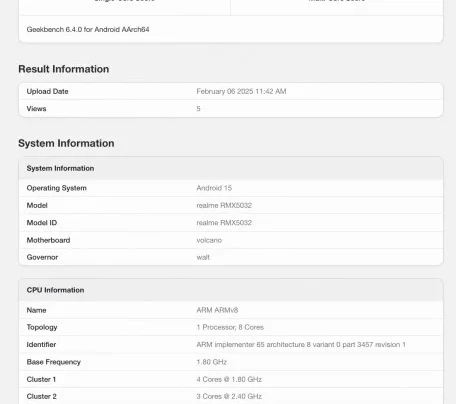Click the 'Base Frequency' label
456x404 pixels.
[54, 362]
